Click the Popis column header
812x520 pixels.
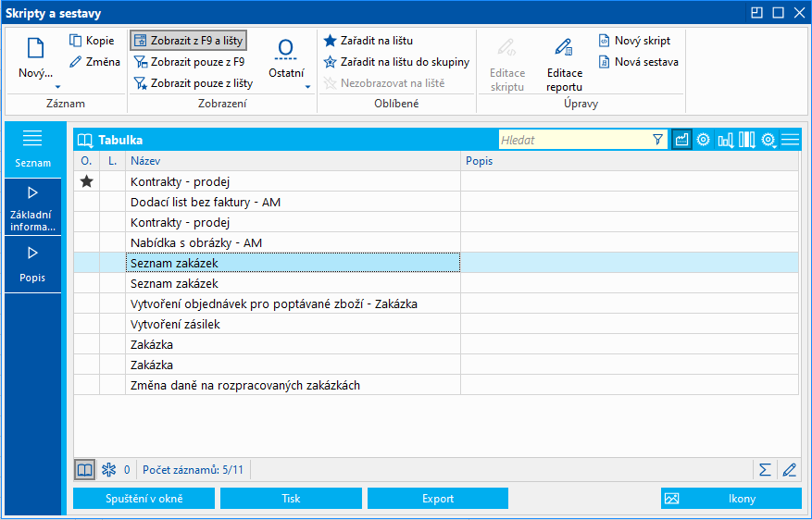630,161
